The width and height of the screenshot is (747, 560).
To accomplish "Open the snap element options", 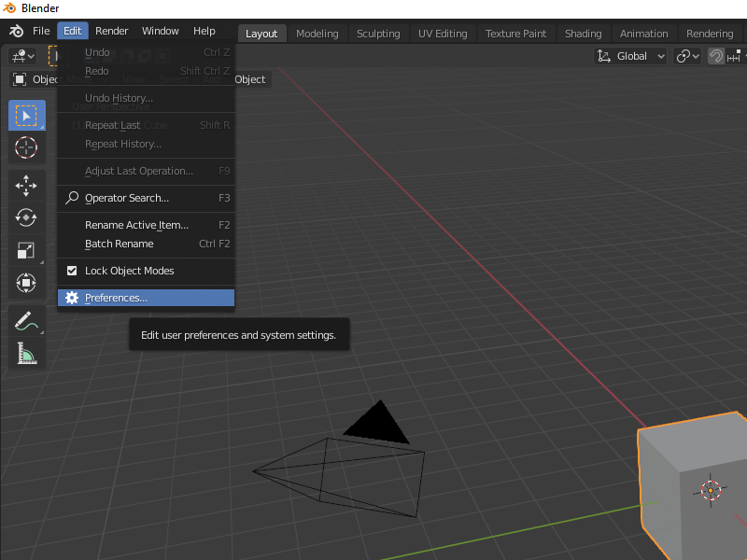I will point(736,56).
